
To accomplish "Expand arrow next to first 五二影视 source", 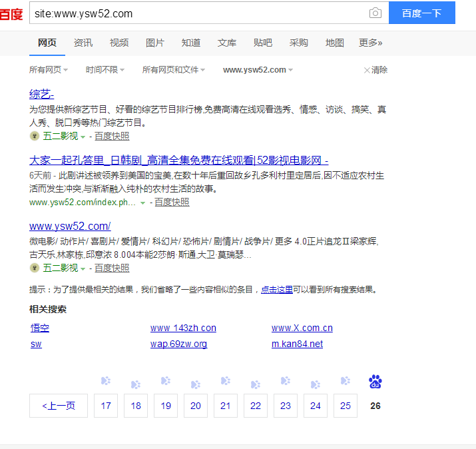I will point(83,137).
